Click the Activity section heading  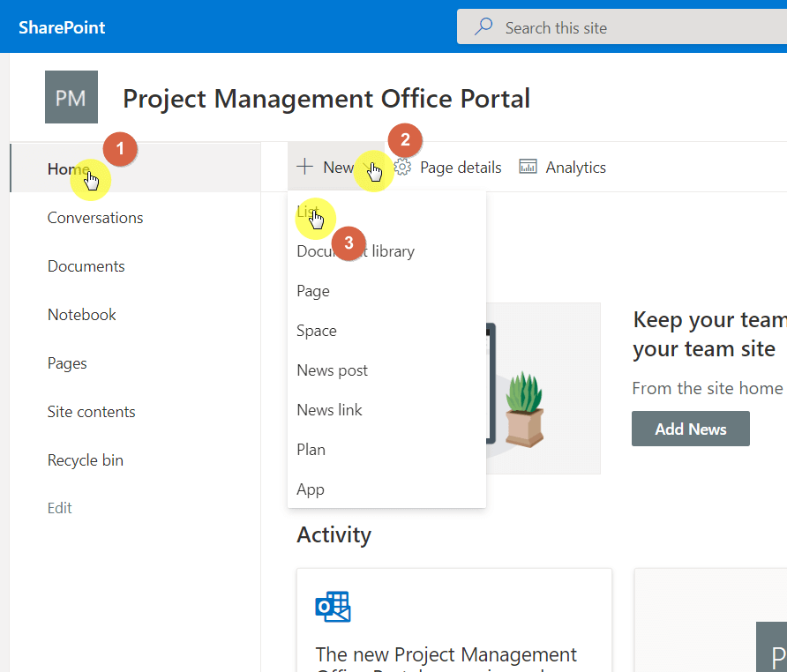click(x=334, y=535)
